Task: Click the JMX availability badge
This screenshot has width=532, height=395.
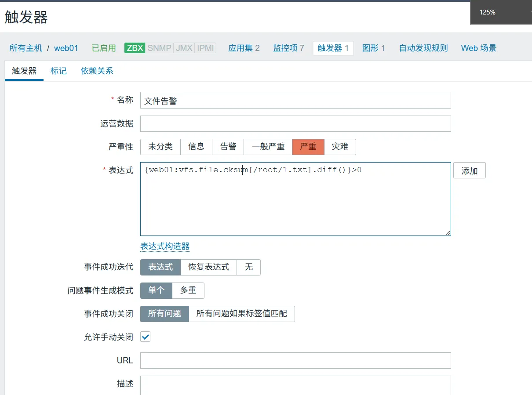Action: pyautogui.click(x=184, y=48)
